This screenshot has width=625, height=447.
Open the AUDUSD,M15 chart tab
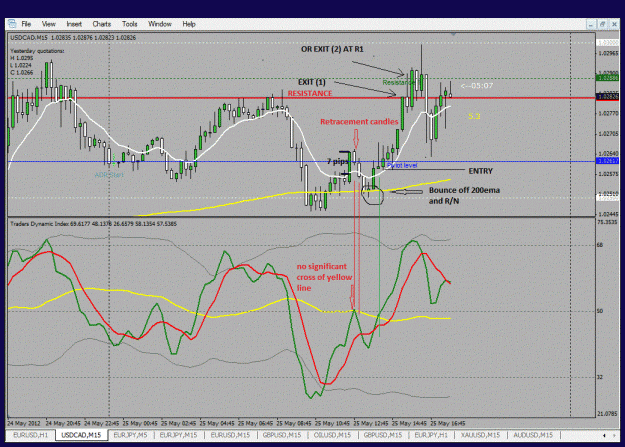533,435
